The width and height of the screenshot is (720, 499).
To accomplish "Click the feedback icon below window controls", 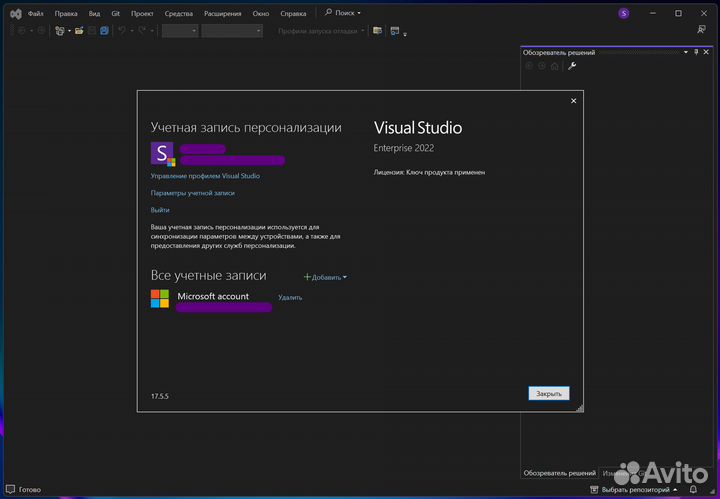I will 701,30.
